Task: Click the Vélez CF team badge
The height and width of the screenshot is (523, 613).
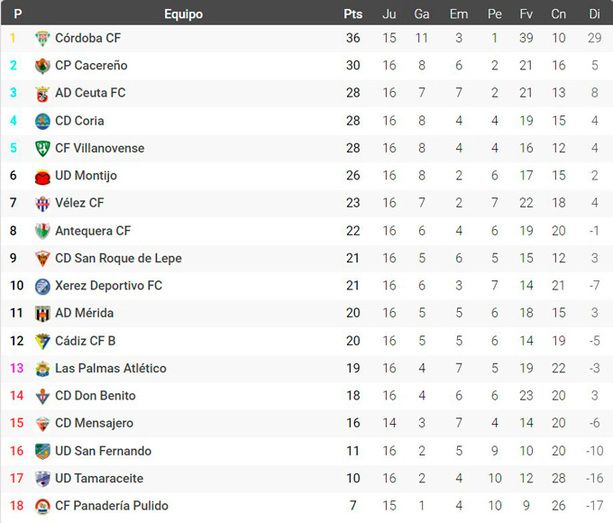Action: pyautogui.click(x=42, y=203)
